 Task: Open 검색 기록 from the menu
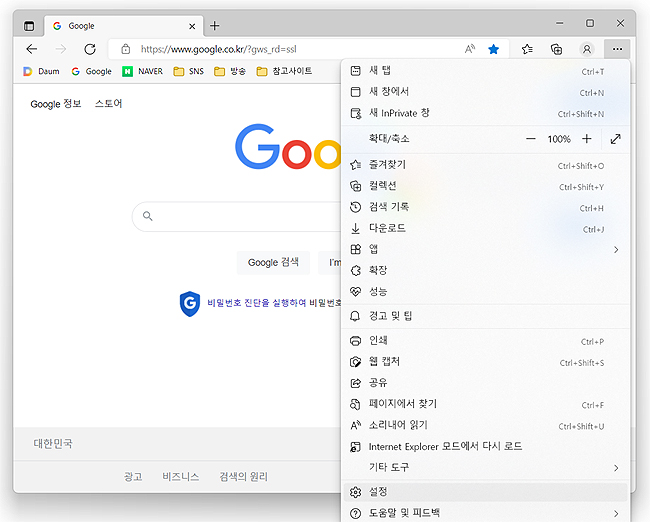coord(484,207)
